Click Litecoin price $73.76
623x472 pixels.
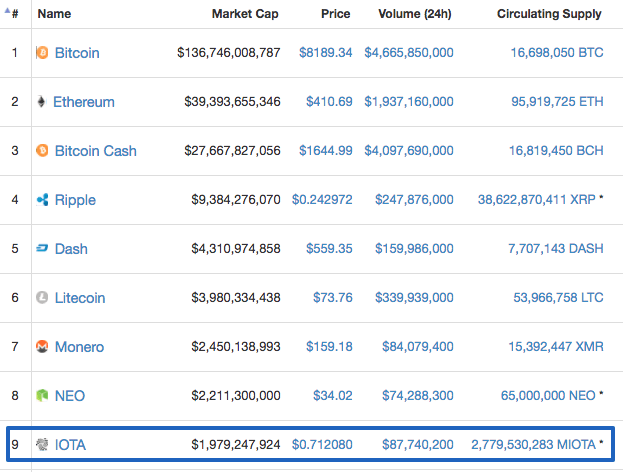[x=333, y=298]
